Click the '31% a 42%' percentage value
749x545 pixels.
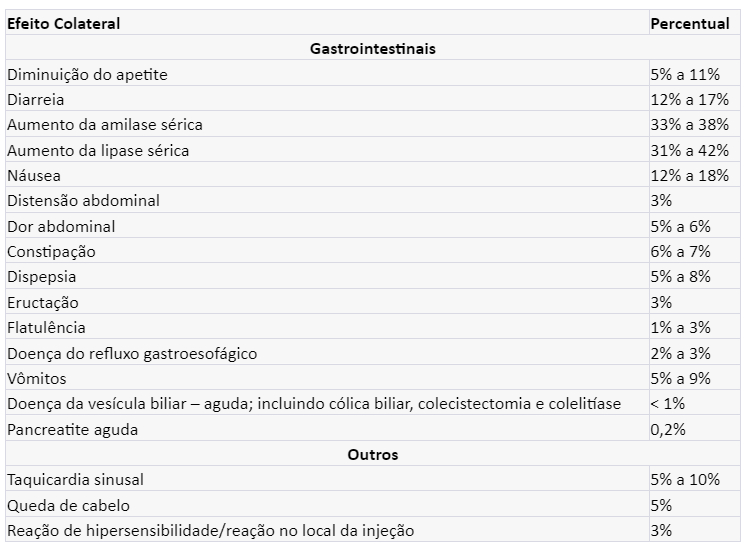[689, 150]
